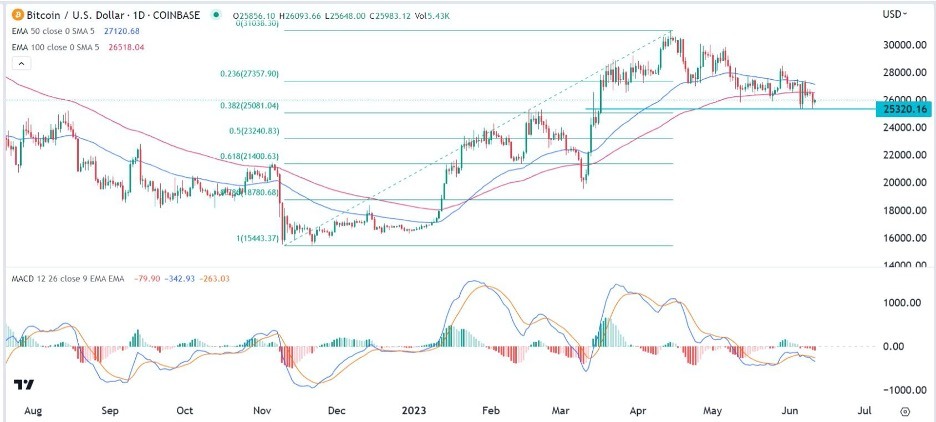Click the Sep label on time axis
The height and width of the screenshot is (422, 936).
111,411
